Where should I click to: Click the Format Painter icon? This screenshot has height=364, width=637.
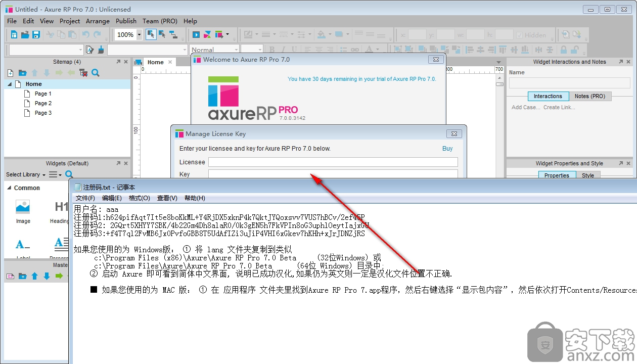pyautogui.click(x=90, y=50)
